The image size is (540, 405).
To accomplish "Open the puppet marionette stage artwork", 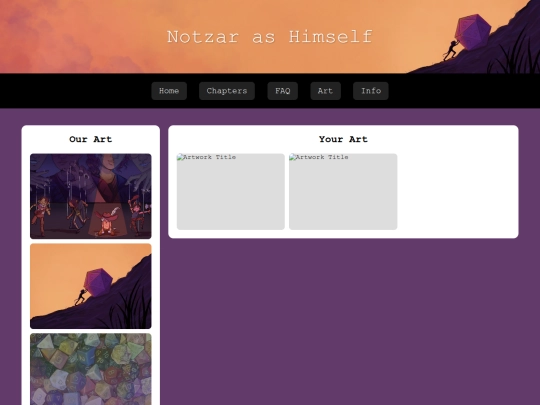I will [x=91, y=196].
